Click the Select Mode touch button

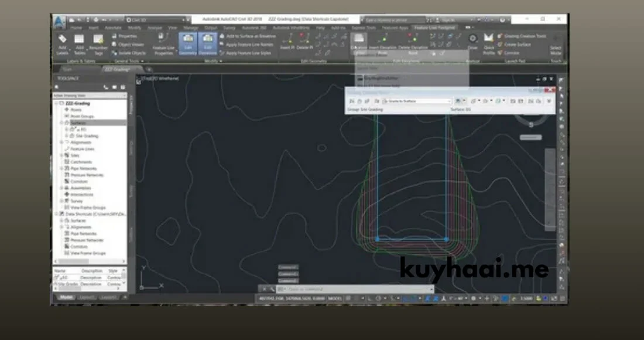pyautogui.click(x=556, y=45)
